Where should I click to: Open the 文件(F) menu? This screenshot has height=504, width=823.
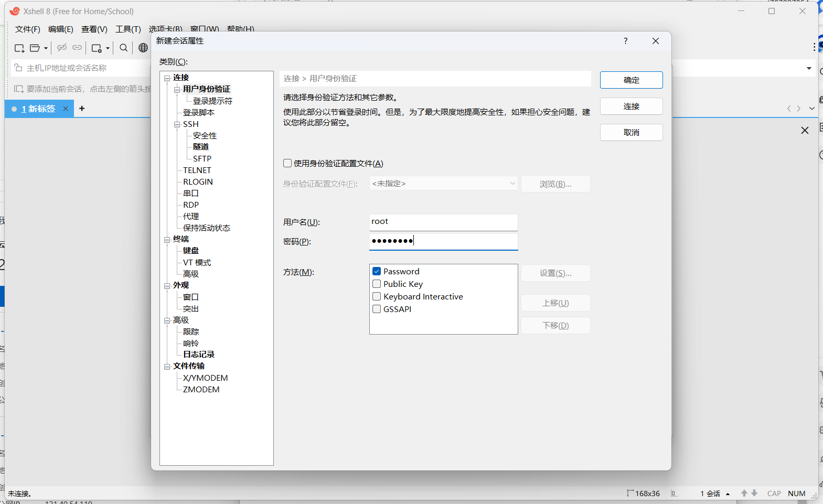coord(28,29)
